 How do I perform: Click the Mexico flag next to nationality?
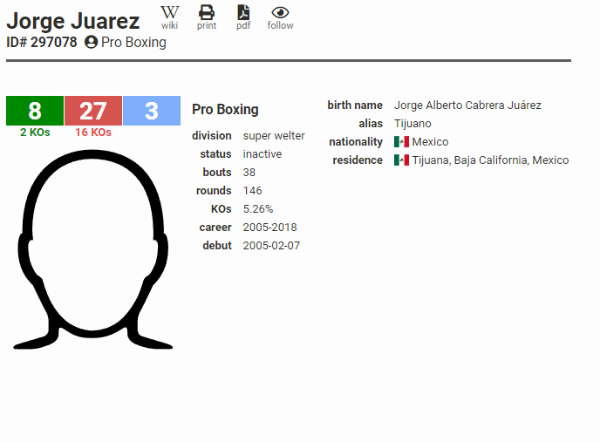(401, 142)
